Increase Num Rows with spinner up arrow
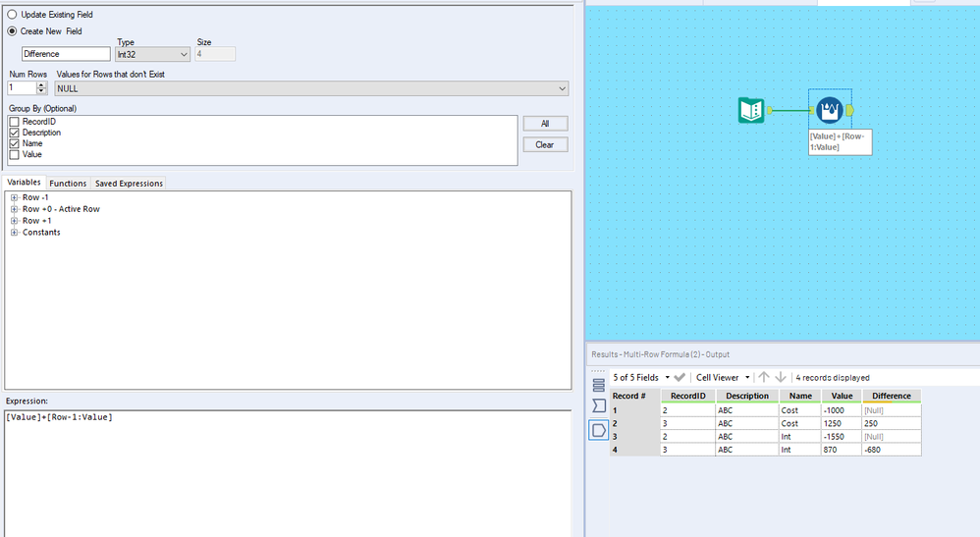 (x=42, y=85)
